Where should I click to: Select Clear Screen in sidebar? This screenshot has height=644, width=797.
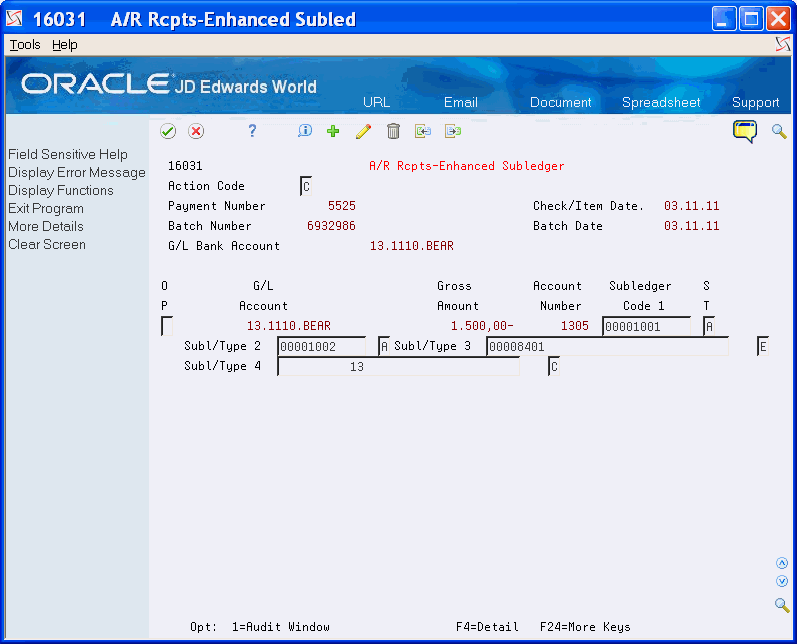tap(47, 244)
